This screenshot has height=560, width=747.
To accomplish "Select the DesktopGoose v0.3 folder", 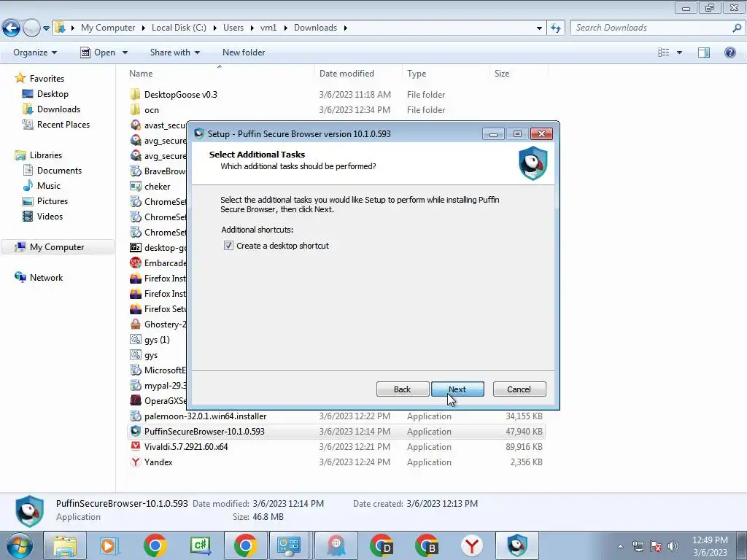I will pos(181,95).
